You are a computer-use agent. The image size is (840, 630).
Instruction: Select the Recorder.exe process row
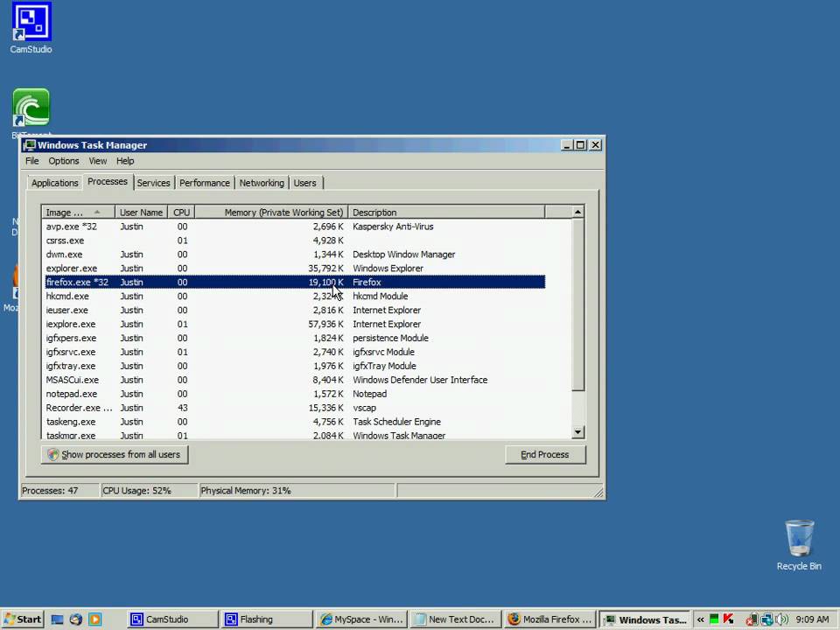(294, 408)
